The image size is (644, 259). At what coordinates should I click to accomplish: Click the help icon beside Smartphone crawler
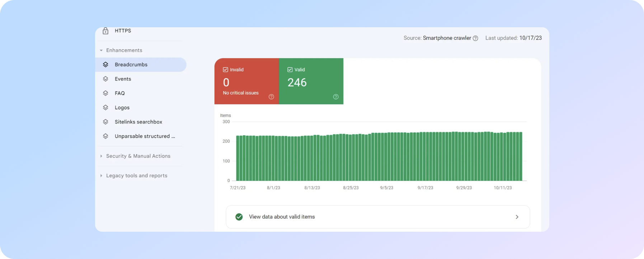[x=475, y=38]
